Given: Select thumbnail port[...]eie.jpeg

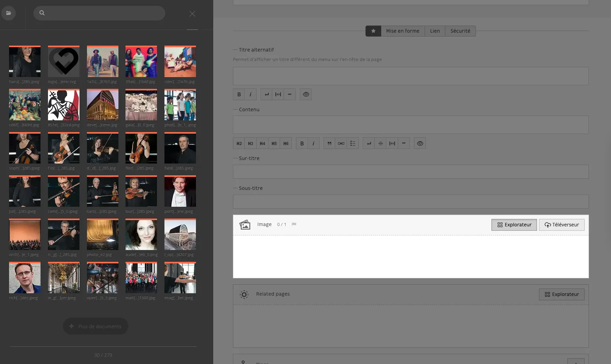Looking at the screenshot, I should tap(180, 191).
